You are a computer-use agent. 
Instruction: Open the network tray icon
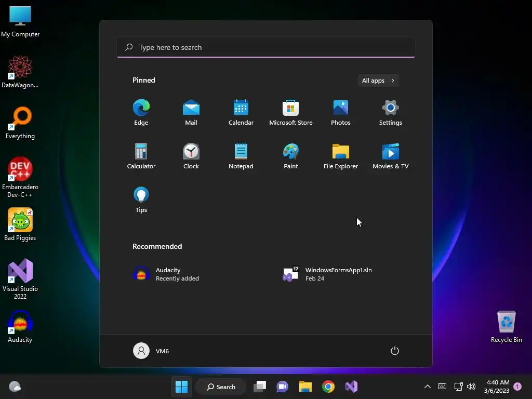click(458, 387)
